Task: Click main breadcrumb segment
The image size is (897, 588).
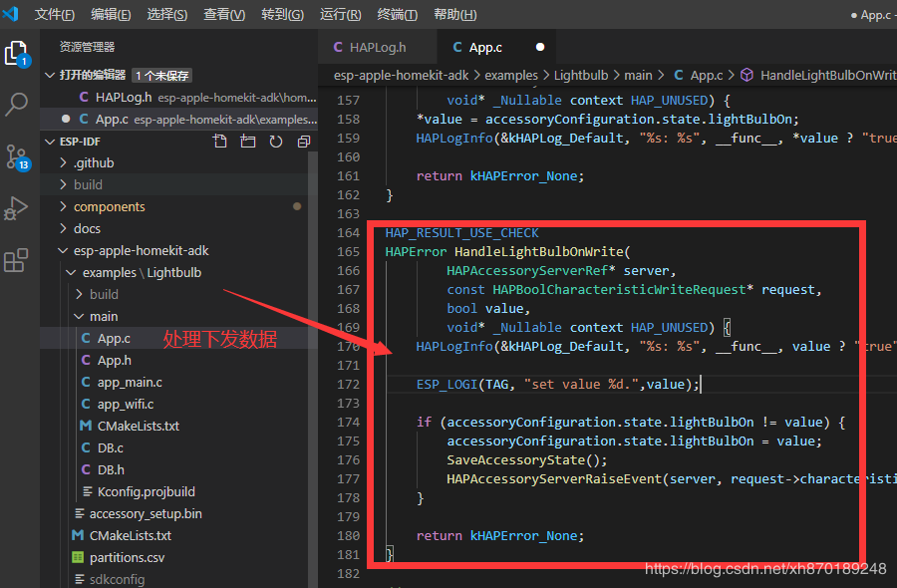Action: (638, 75)
